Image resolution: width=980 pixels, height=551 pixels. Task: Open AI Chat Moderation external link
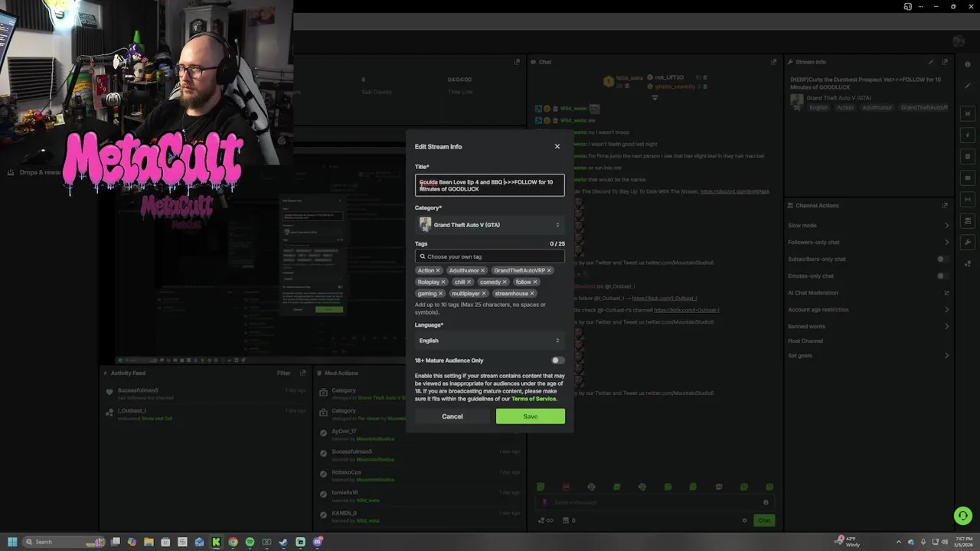point(946,293)
